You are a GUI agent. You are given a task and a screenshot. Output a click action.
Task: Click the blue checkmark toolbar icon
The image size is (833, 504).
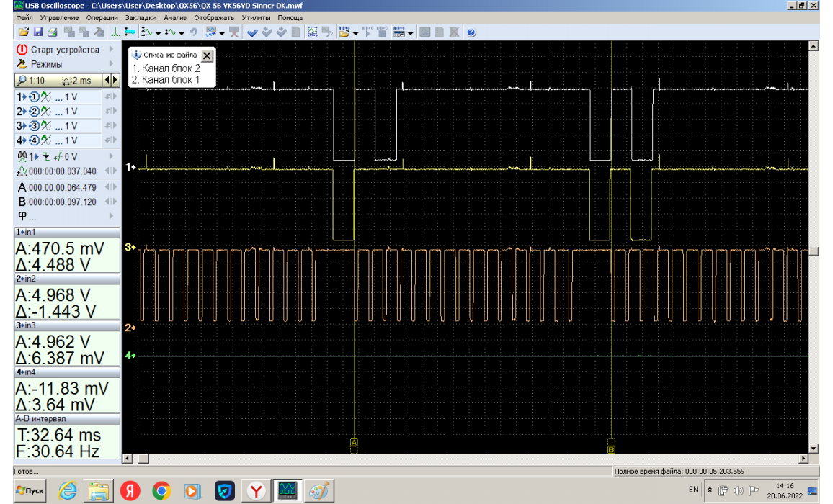pyautogui.click(x=252, y=32)
